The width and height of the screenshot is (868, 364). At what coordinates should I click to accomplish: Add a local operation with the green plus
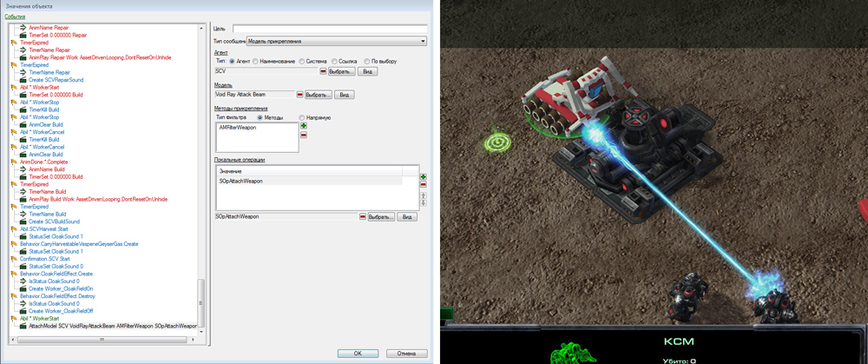click(x=424, y=176)
